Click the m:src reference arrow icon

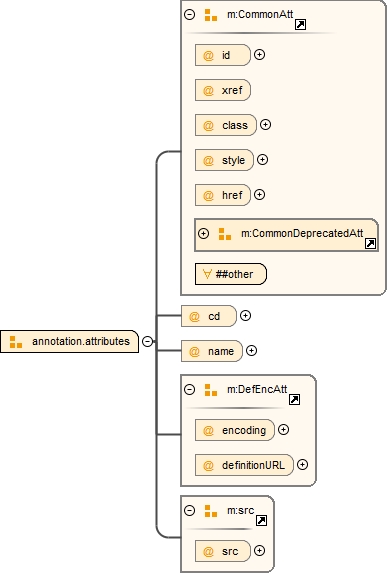(261, 520)
